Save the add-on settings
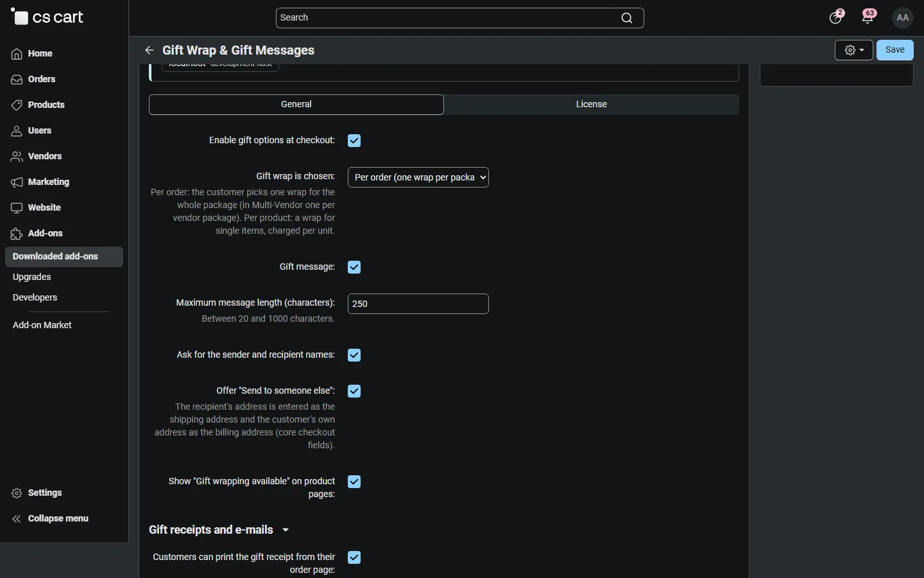 tap(896, 50)
